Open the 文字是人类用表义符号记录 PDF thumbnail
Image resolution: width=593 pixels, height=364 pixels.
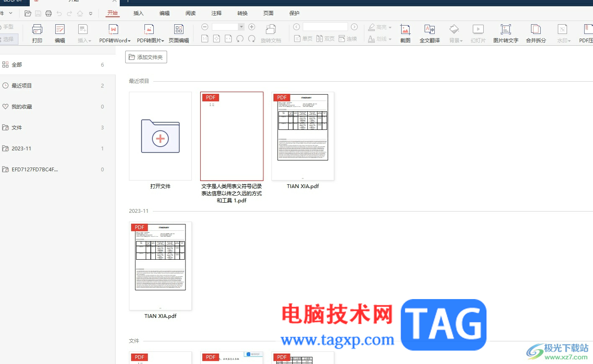point(232,137)
